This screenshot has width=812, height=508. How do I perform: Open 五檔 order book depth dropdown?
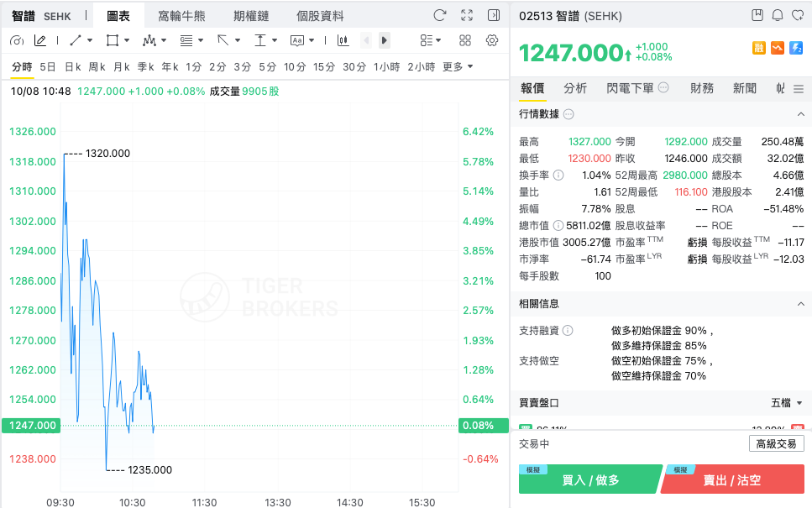787,403
